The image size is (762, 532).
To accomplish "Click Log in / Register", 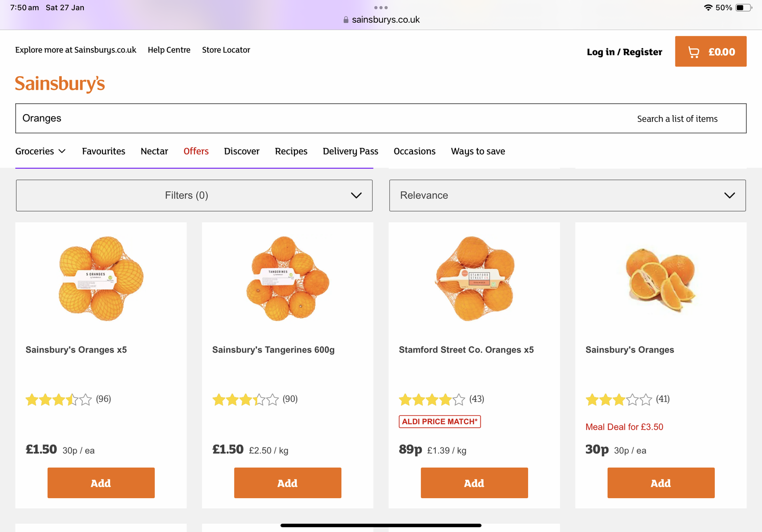I will coord(624,52).
